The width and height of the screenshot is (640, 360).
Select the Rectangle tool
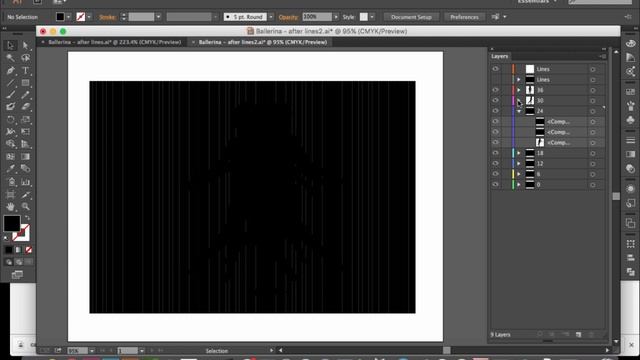[x=25, y=83]
